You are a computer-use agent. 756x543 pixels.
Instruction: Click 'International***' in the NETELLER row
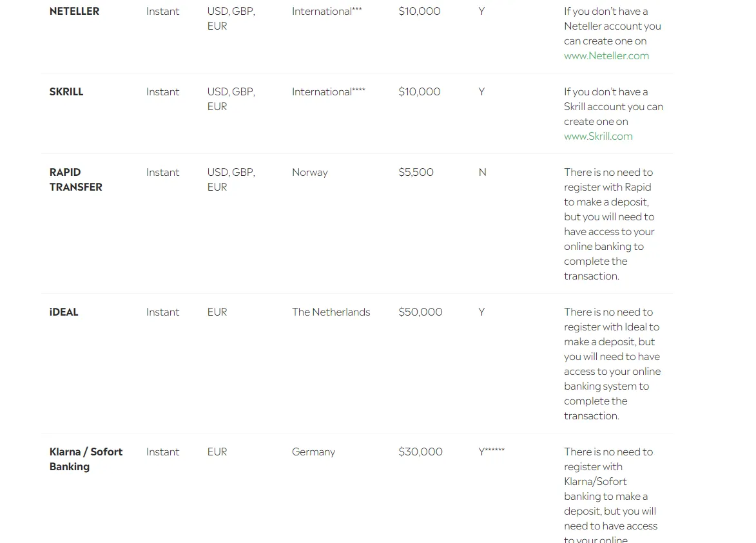pyautogui.click(x=326, y=11)
